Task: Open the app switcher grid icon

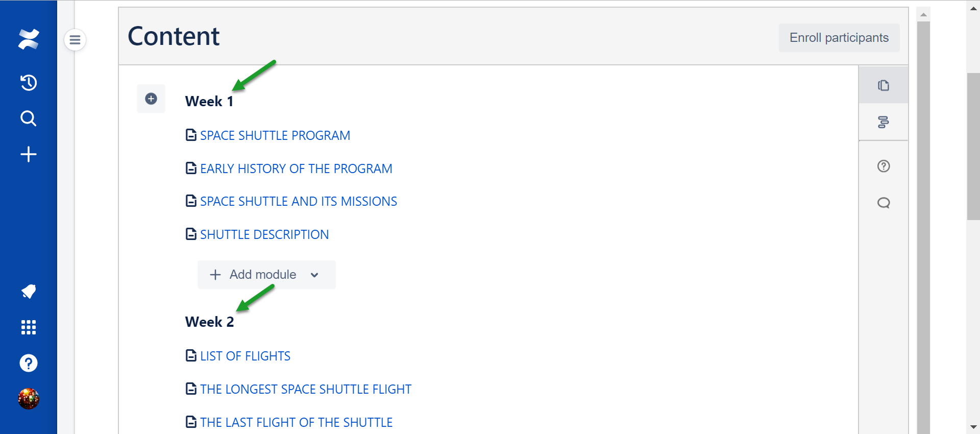Action: coord(29,327)
